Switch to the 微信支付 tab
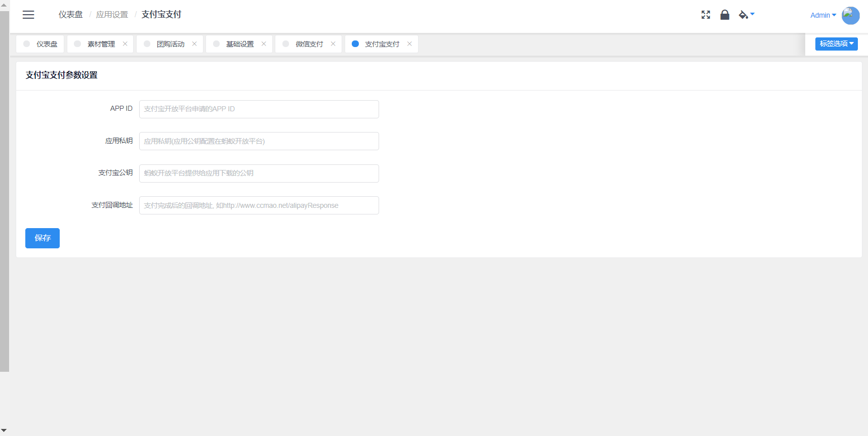This screenshot has width=868, height=436. tap(309, 44)
